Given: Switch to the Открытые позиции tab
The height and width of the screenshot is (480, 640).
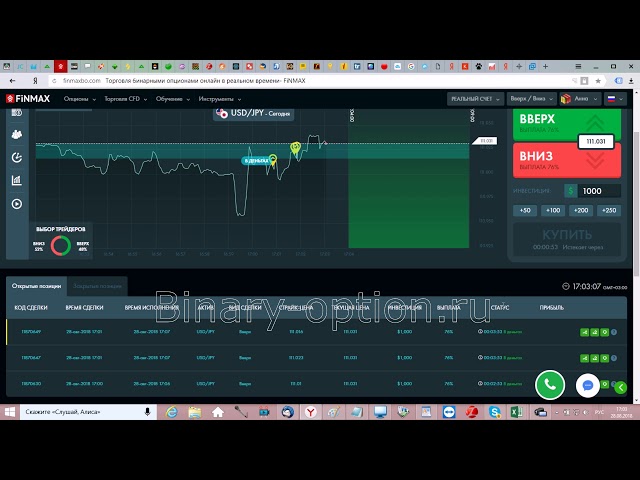Looking at the screenshot, I should [35, 286].
